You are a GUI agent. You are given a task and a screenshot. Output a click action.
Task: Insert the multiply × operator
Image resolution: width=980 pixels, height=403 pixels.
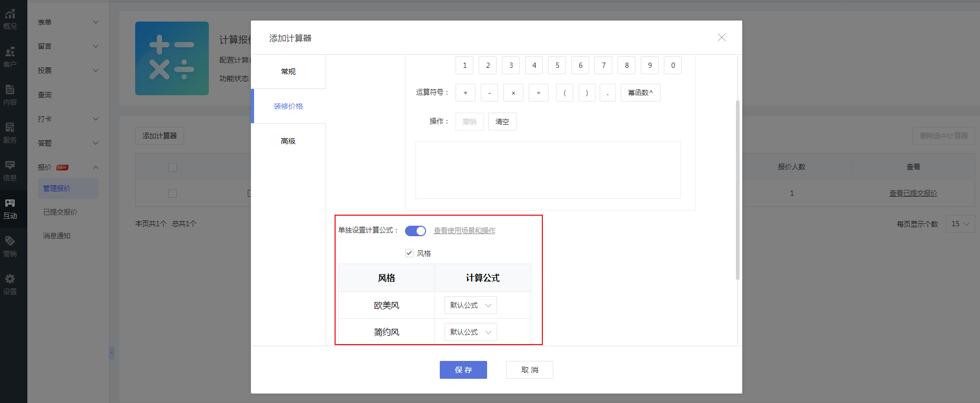pyautogui.click(x=513, y=93)
